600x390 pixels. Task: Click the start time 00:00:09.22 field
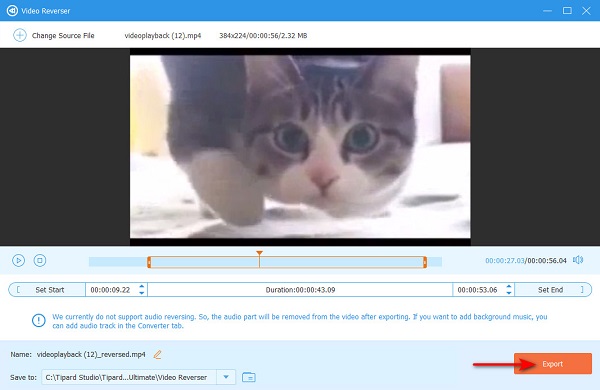[x=111, y=290]
